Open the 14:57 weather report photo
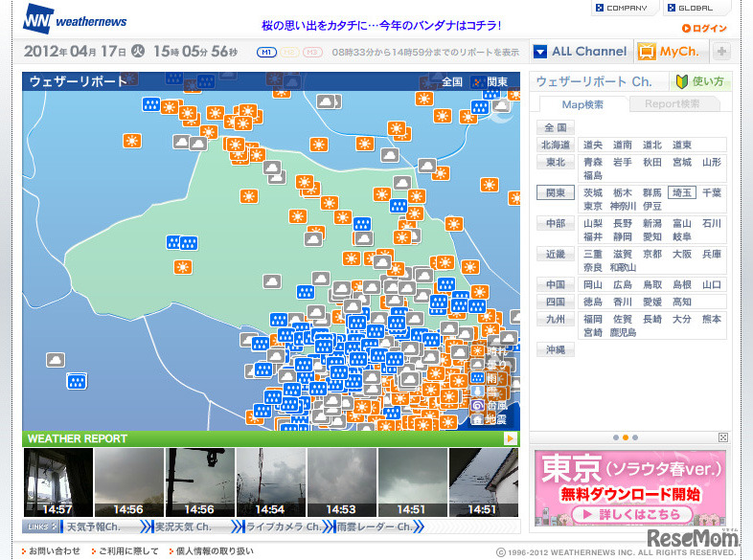 (57, 482)
